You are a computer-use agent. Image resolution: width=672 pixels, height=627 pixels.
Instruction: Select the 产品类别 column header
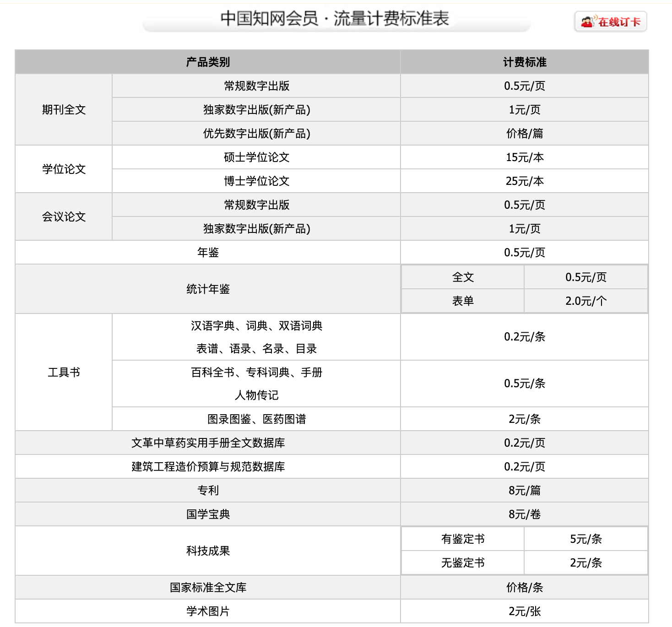208,62
